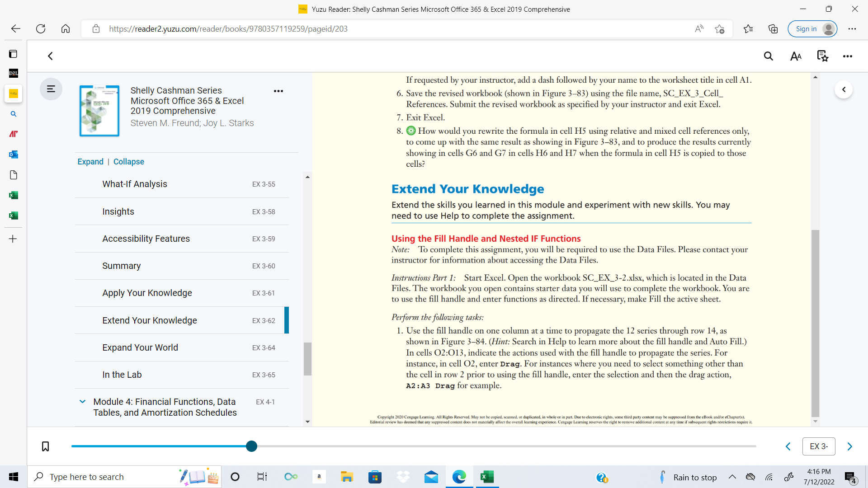This screenshot has width=868, height=488.
Task: Open the browser home page icon
Action: (66, 29)
